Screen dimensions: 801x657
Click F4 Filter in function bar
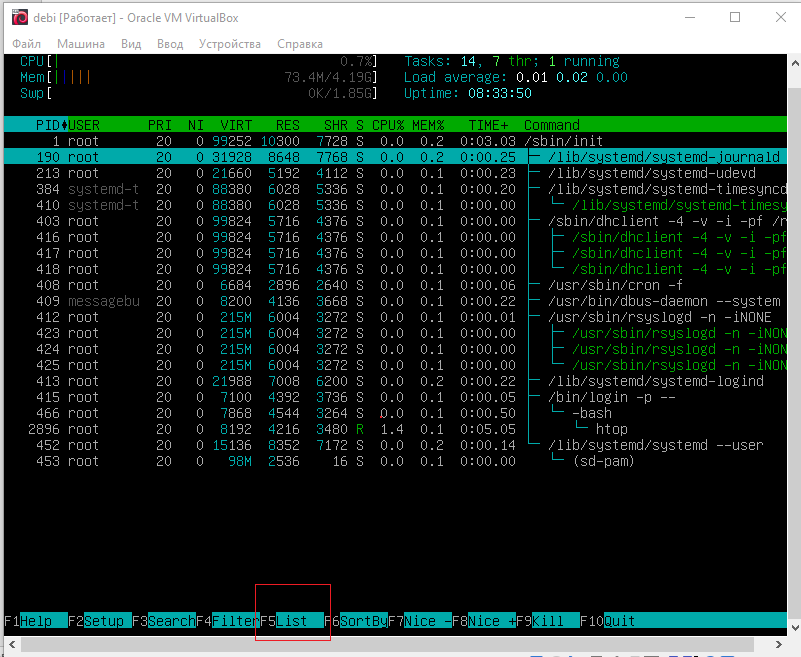[228, 621]
